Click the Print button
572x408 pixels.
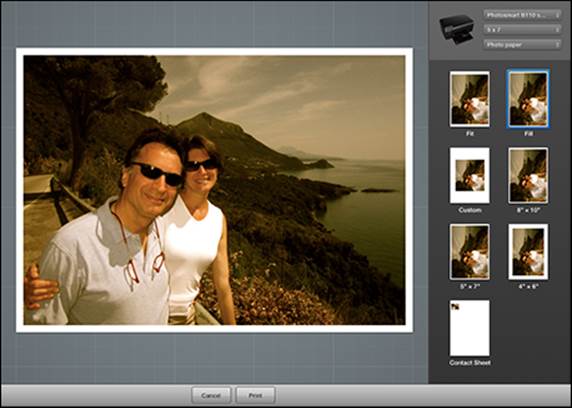(255, 396)
